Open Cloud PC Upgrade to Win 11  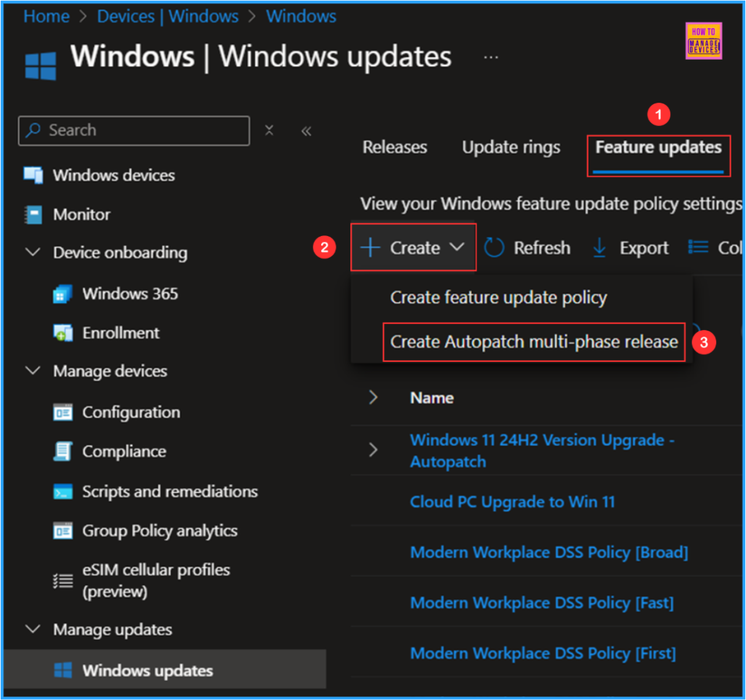[x=512, y=502]
